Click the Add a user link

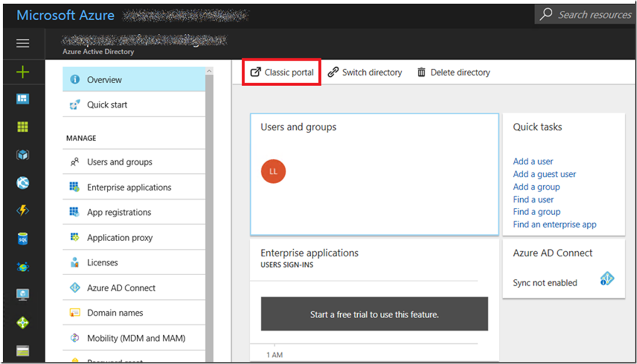(x=533, y=161)
